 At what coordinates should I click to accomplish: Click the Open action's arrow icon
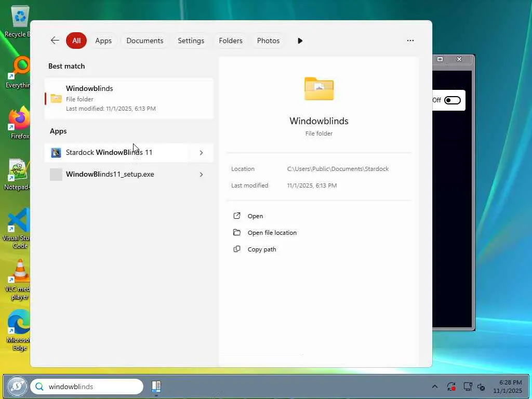(x=237, y=216)
